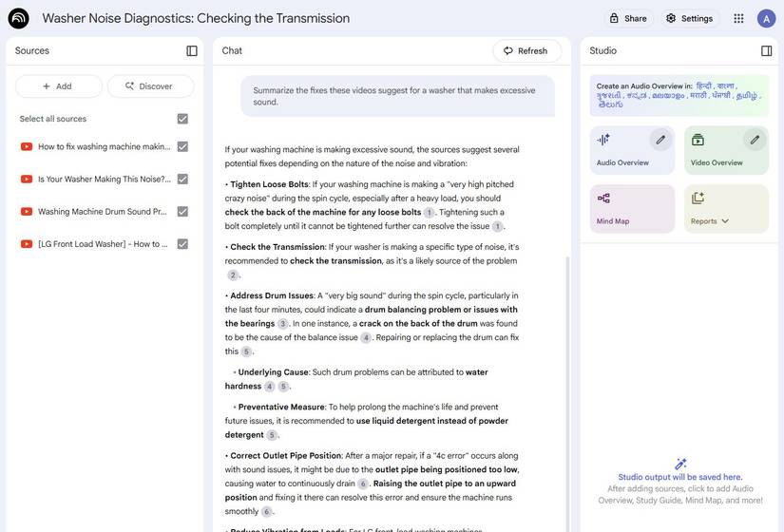The width and height of the screenshot is (784, 532).
Task: Add a new source
Action: click(x=59, y=86)
